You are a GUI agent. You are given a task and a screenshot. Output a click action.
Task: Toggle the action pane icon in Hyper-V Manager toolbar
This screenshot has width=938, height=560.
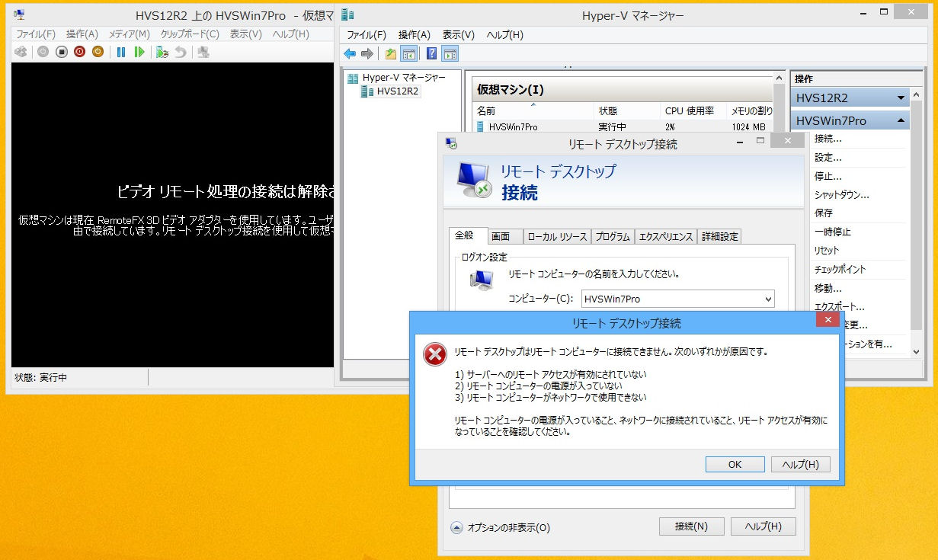(x=450, y=53)
